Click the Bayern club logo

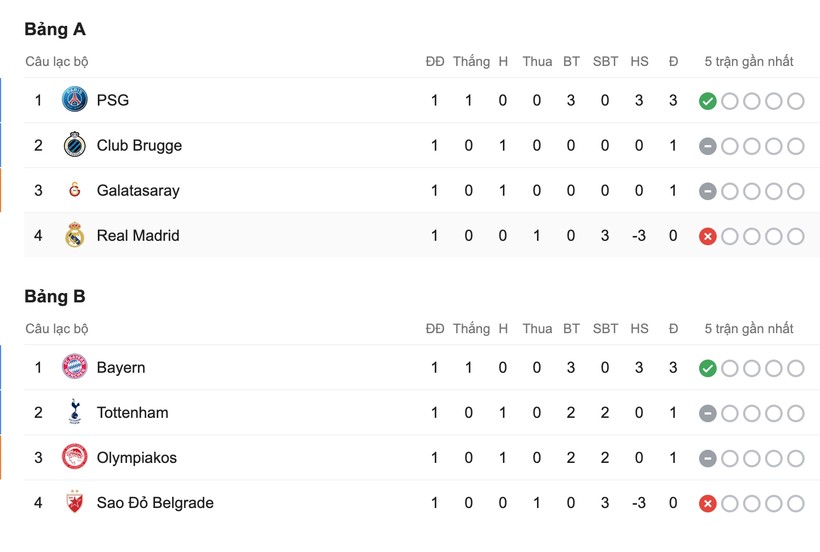tap(74, 367)
